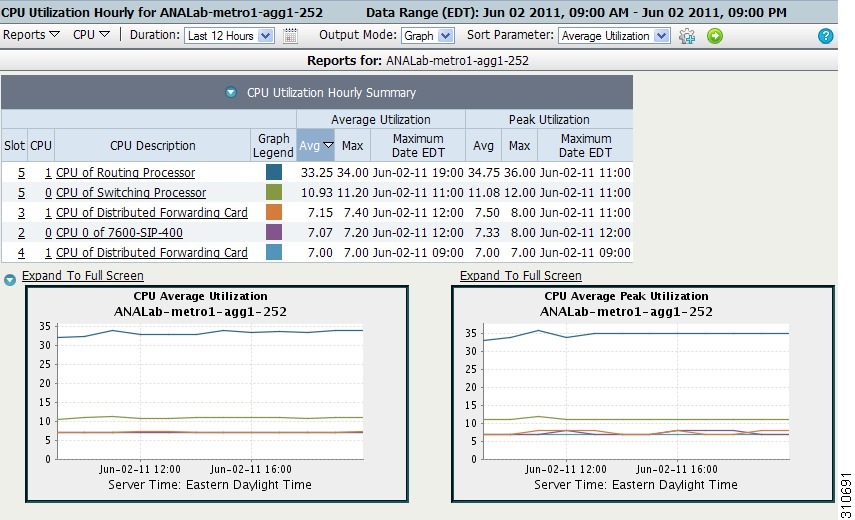Open the CPU menu
This screenshot has height=520, width=855.
tap(91, 35)
